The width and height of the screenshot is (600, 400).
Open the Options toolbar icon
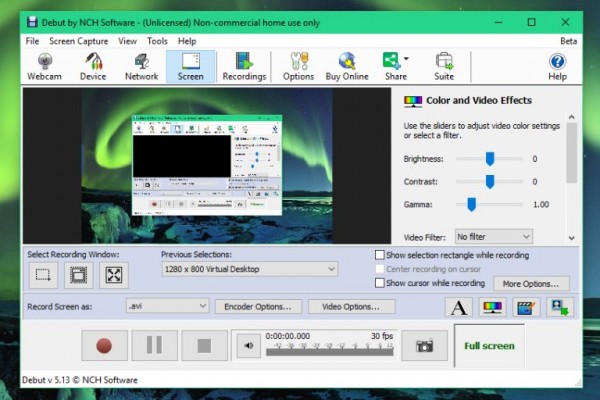298,66
